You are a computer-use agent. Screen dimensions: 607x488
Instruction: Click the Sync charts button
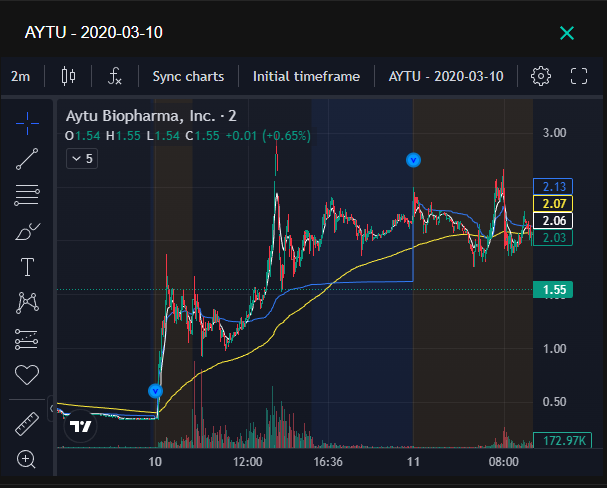pos(188,76)
